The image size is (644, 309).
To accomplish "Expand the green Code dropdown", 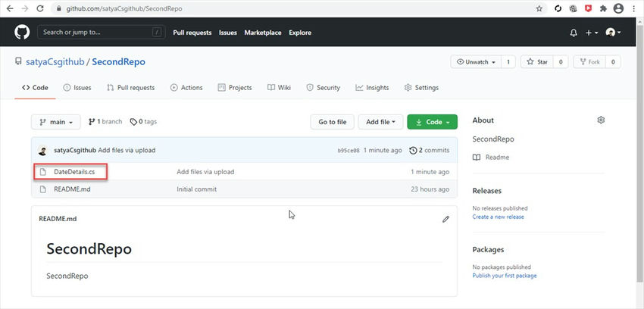I will coord(432,122).
